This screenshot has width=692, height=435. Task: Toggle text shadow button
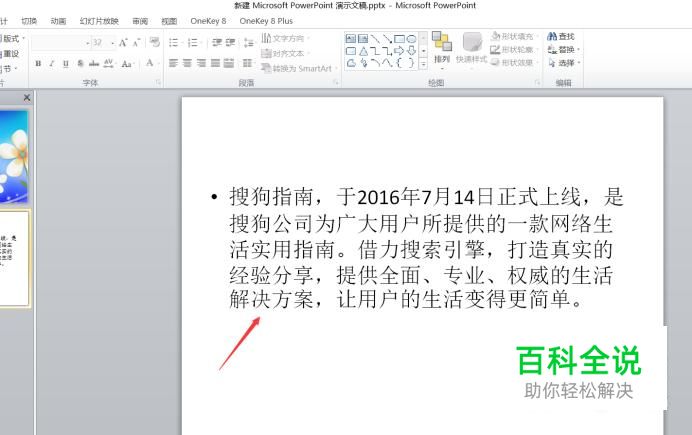(x=80, y=64)
